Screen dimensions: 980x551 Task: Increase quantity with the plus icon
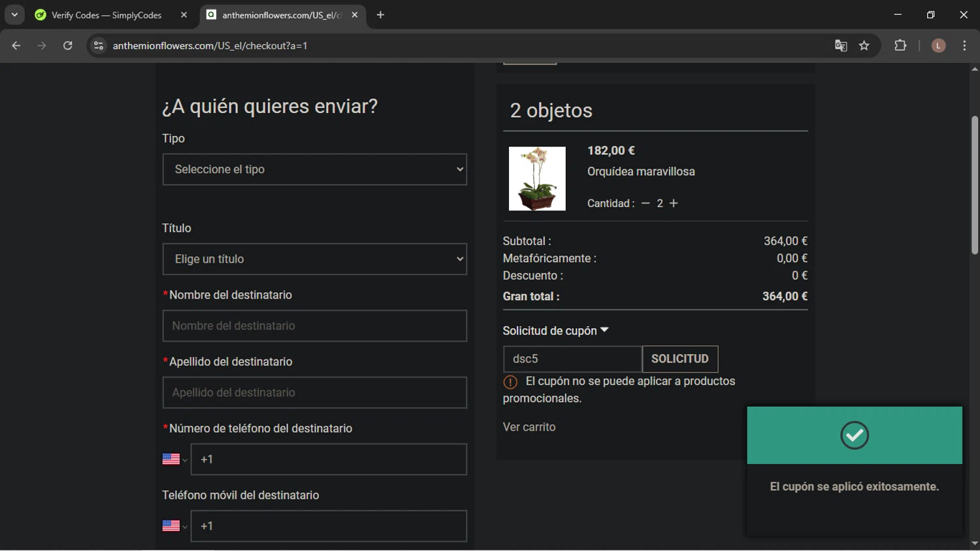pyautogui.click(x=674, y=203)
